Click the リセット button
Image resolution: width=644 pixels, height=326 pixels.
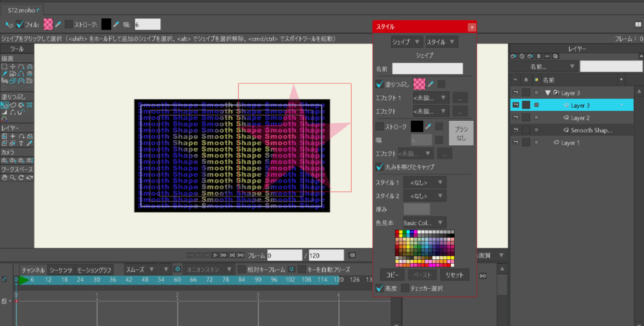[454, 275]
